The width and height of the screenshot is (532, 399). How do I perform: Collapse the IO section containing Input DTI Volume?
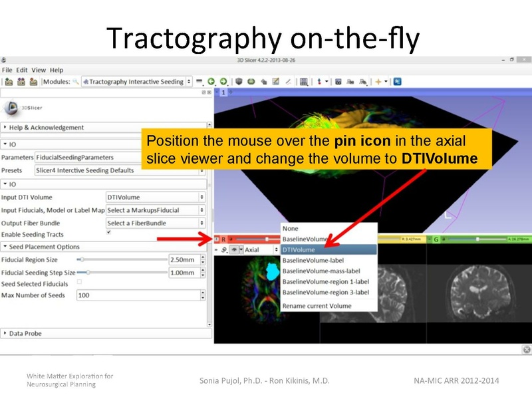tap(104, 184)
